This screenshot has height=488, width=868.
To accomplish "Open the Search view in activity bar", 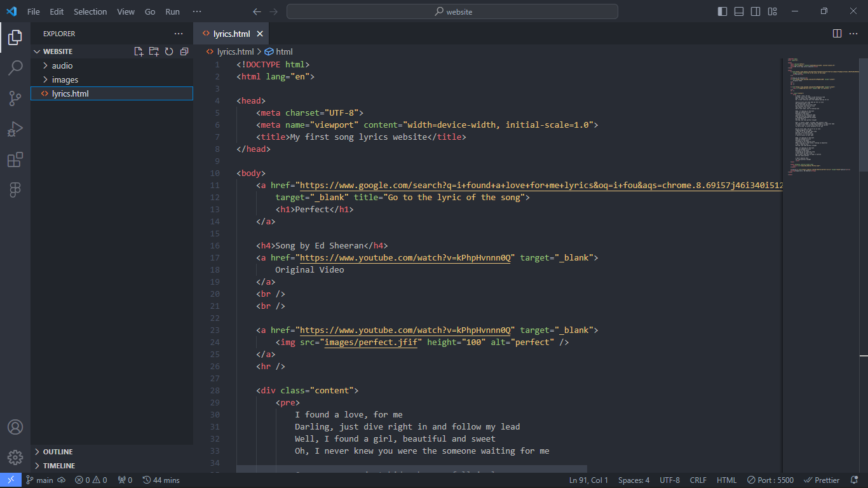I will tap(15, 68).
